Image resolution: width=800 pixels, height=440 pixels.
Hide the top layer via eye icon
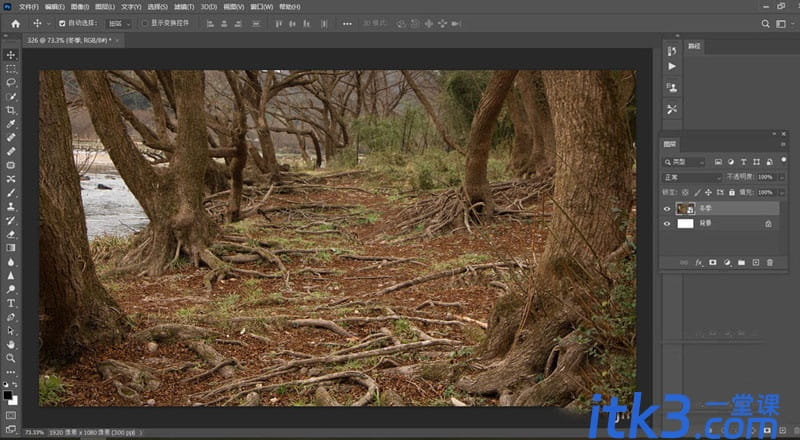tap(667, 209)
